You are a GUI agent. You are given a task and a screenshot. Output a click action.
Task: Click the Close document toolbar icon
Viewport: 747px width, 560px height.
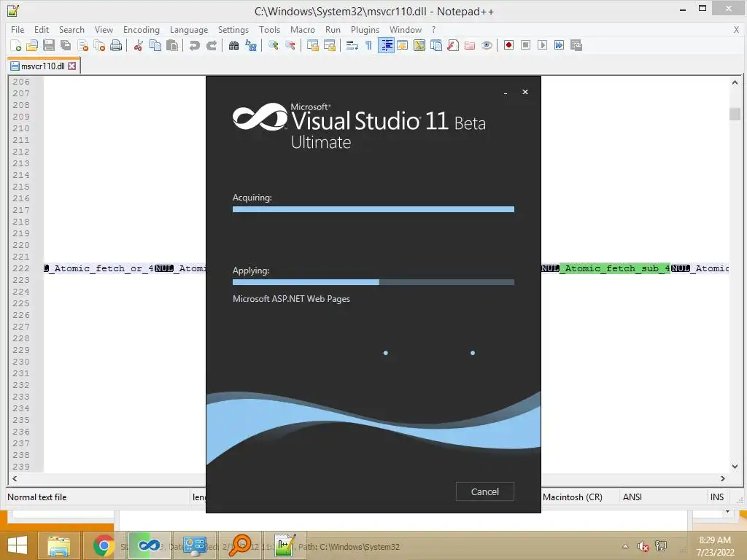pos(82,45)
